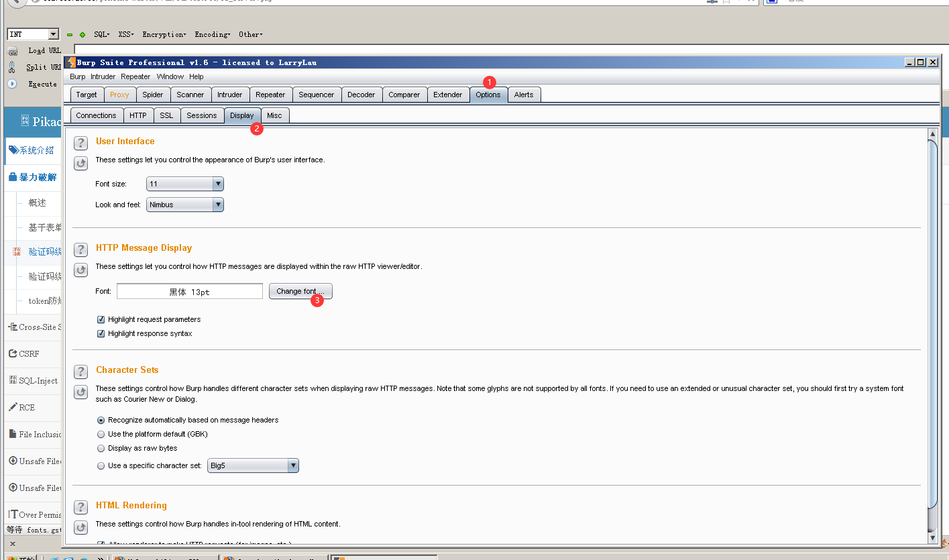The height and width of the screenshot is (560, 949).
Task: Expand HackBar XSS menu
Action: 126,34
